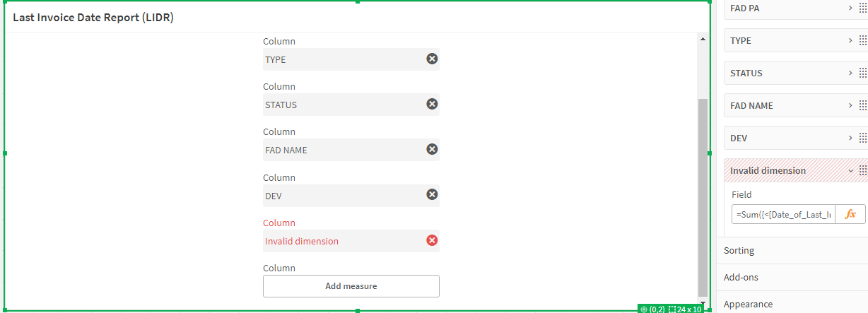The image size is (868, 313).
Task: Grab the FAD PA drag handle
Action: pos(862,8)
